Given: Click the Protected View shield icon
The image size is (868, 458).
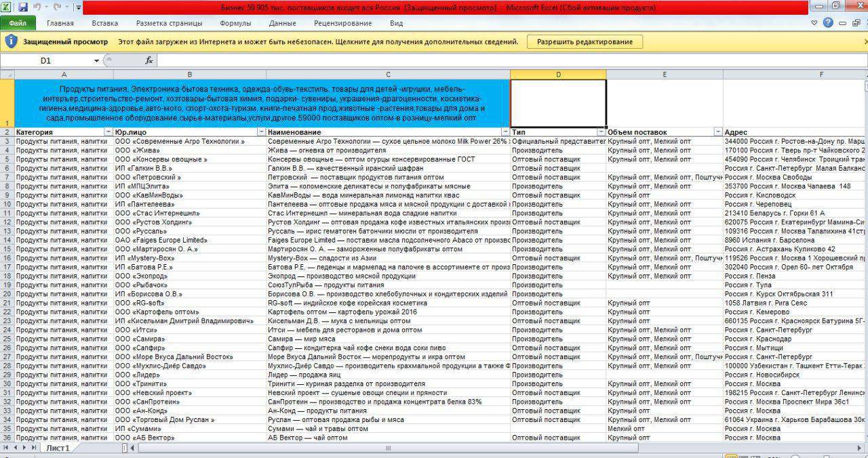Looking at the screenshot, I should [x=11, y=41].
